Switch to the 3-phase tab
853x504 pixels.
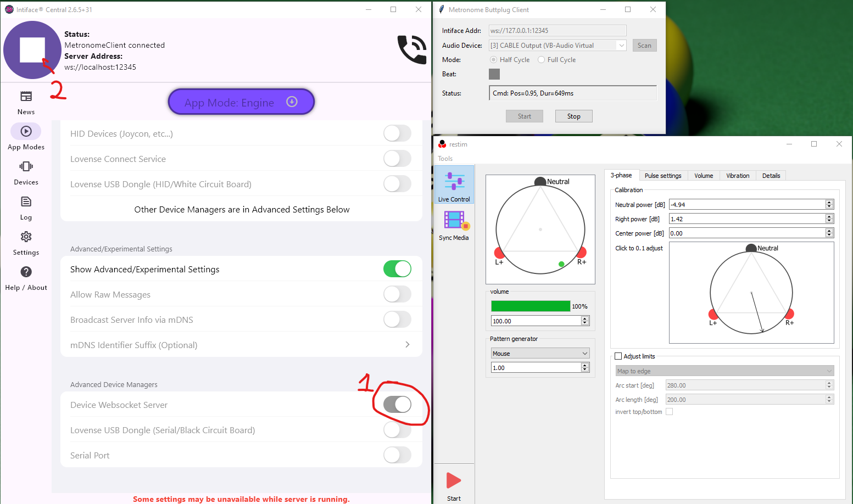click(621, 175)
